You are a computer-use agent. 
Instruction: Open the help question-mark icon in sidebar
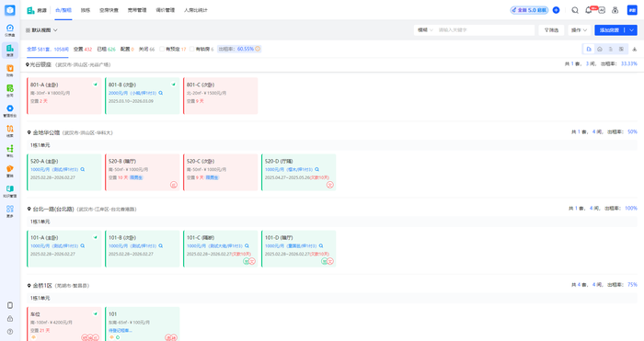(10, 332)
